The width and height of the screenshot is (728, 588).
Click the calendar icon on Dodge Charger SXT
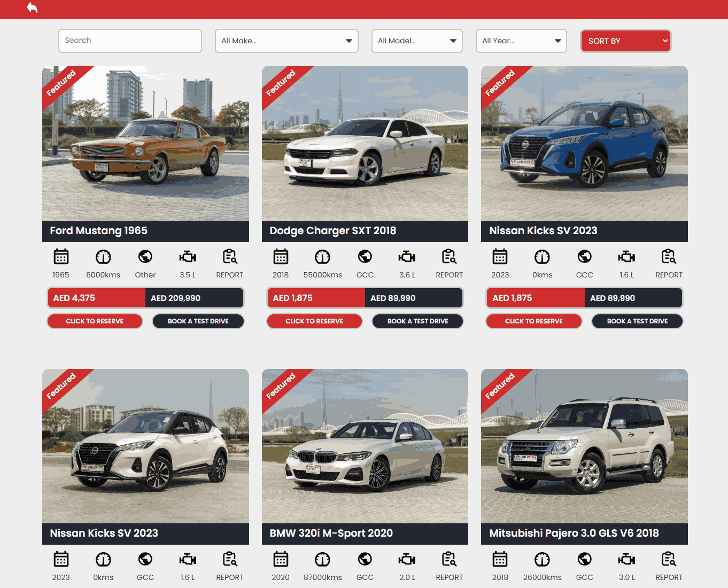coord(281,257)
